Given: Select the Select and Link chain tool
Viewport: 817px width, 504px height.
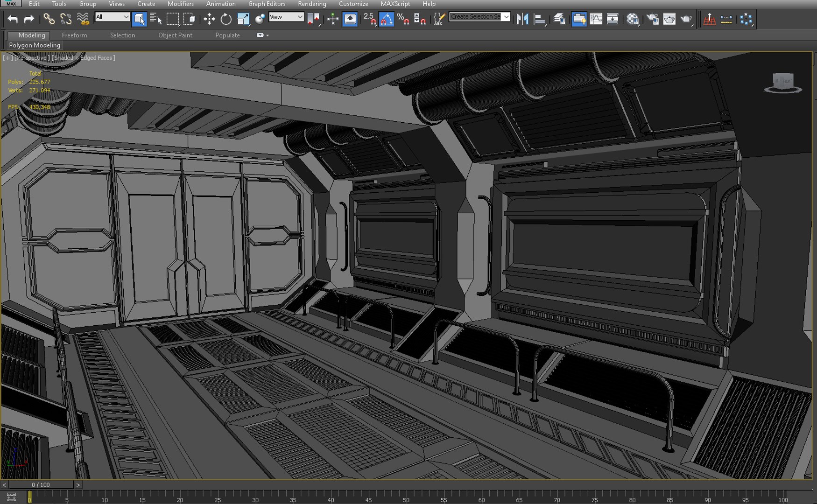Looking at the screenshot, I should 49,19.
